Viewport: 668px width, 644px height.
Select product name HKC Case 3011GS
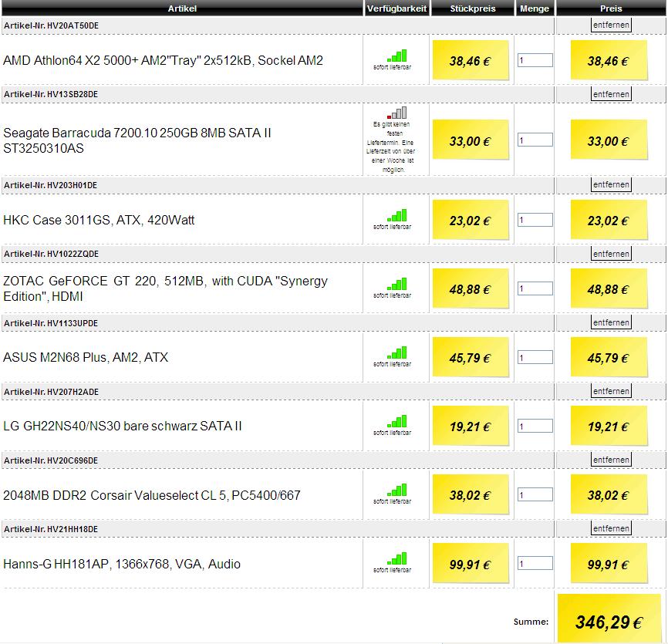click(99, 221)
